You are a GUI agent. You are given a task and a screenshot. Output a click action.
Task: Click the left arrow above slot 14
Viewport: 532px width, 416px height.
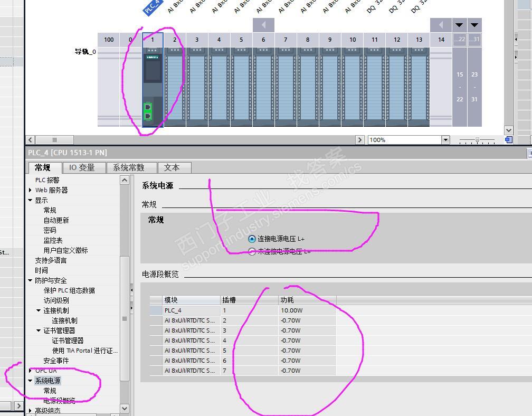tap(441, 25)
